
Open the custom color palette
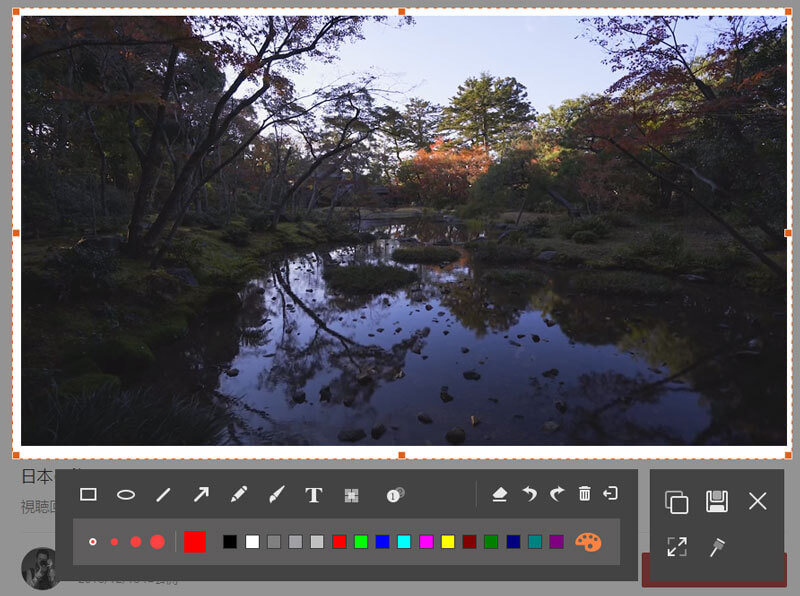tap(588, 541)
